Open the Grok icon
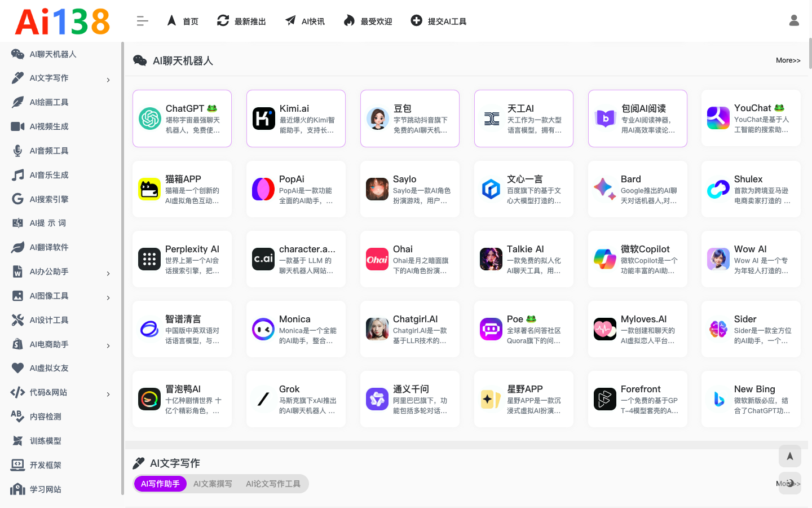Screen dimensions: 812x508 (263, 399)
